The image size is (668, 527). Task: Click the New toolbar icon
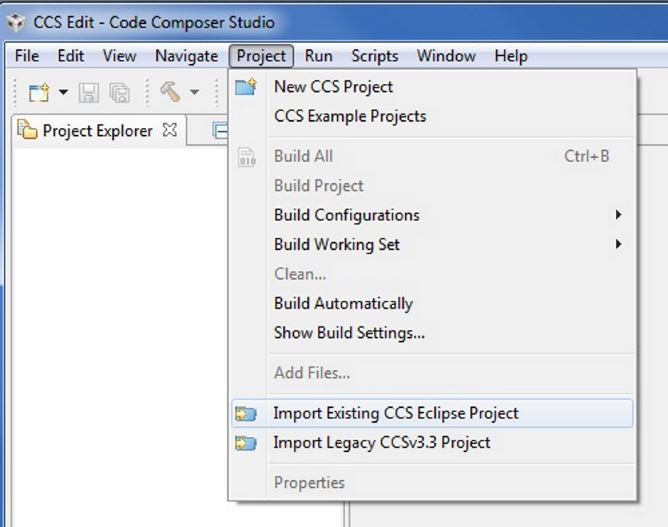point(38,93)
